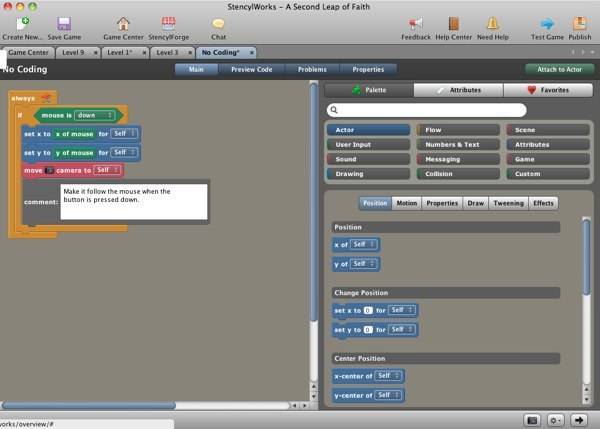Select the Draw sub-tab
The image size is (600, 429).
click(x=476, y=203)
